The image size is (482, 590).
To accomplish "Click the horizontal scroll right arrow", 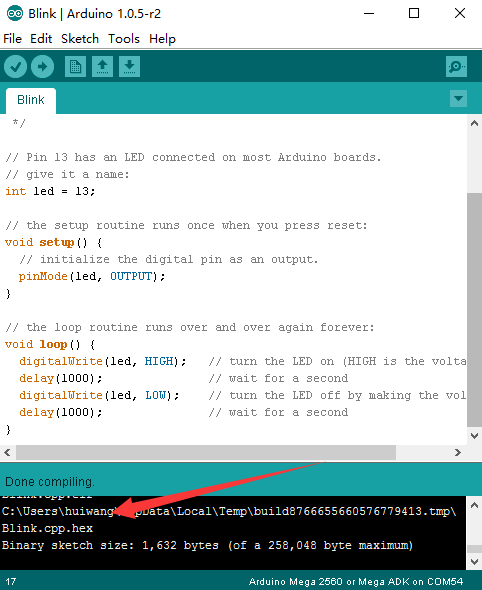I will [458, 452].
